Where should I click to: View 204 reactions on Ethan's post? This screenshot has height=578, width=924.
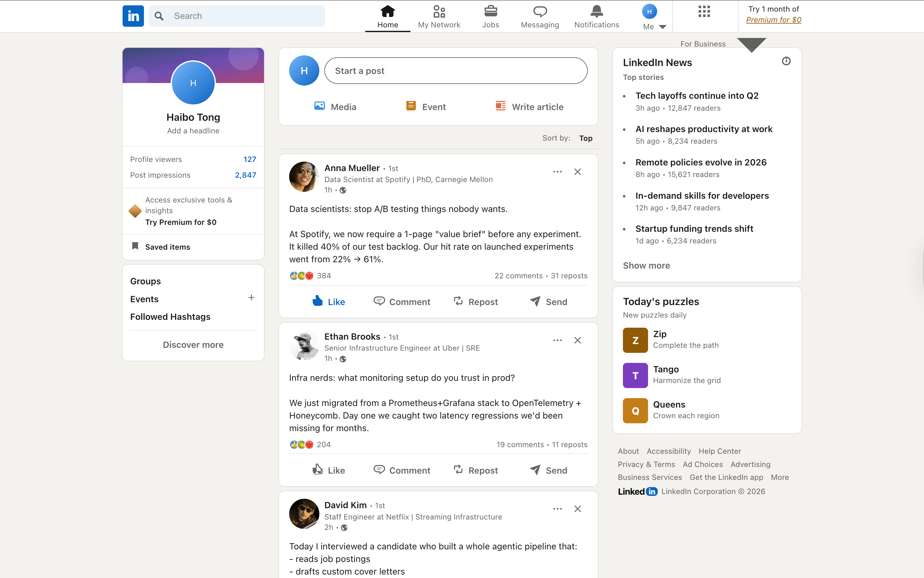(x=310, y=445)
